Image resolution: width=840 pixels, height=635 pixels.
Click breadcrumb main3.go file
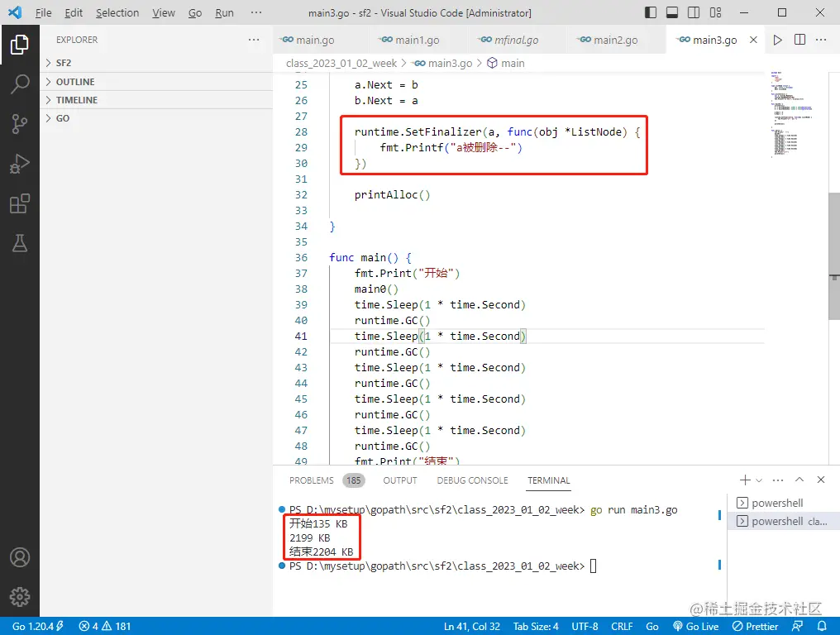[x=444, y=63]
